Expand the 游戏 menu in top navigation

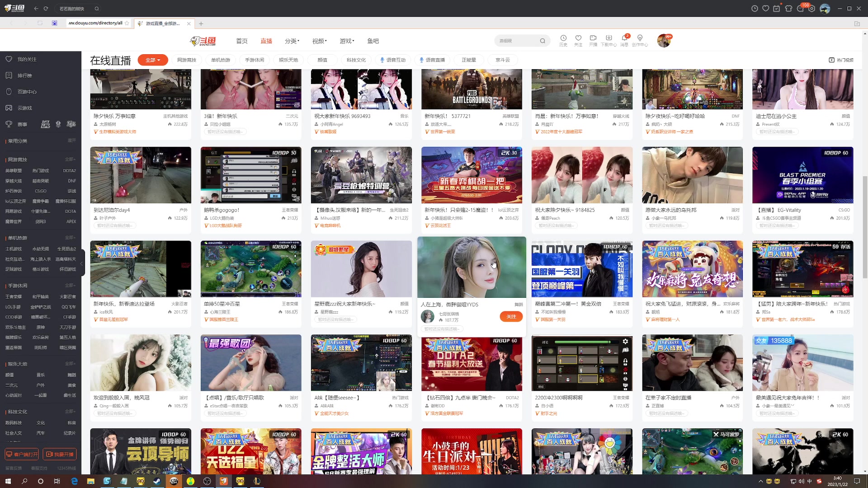pyautogui.click(x=347, y=41)
